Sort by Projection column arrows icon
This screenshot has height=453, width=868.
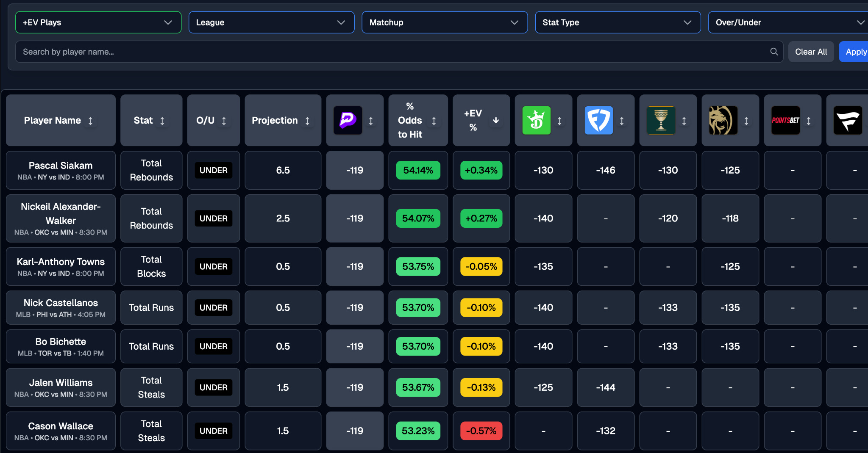point(307,121)
